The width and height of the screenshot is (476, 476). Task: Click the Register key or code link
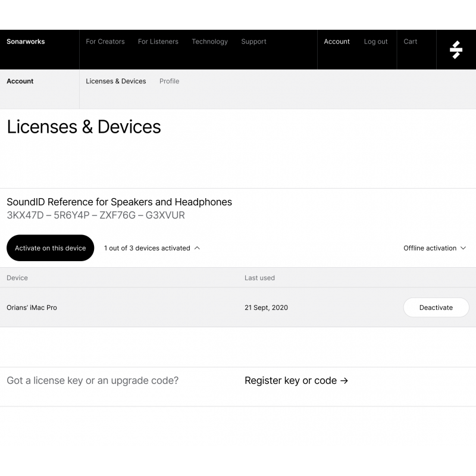(x=296, y=380)
